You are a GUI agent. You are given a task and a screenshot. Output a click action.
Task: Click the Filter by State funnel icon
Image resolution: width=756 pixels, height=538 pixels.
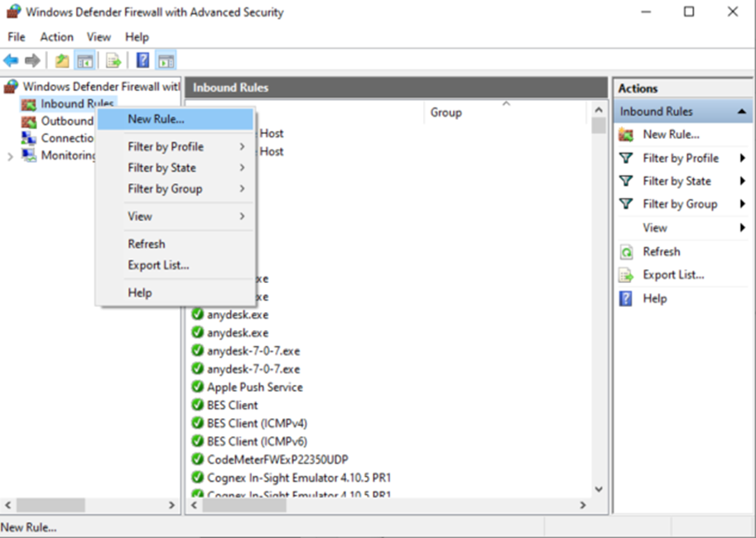point(626,181)
